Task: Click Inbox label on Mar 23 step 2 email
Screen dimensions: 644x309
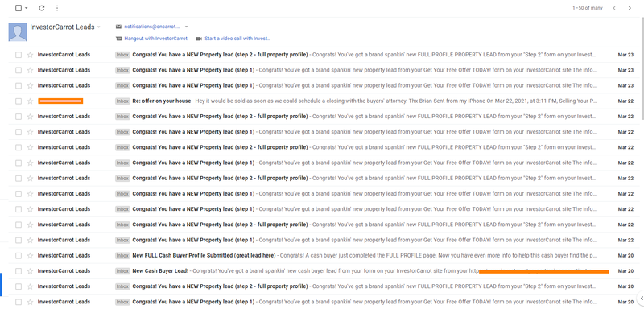Action: coord(122,55)
